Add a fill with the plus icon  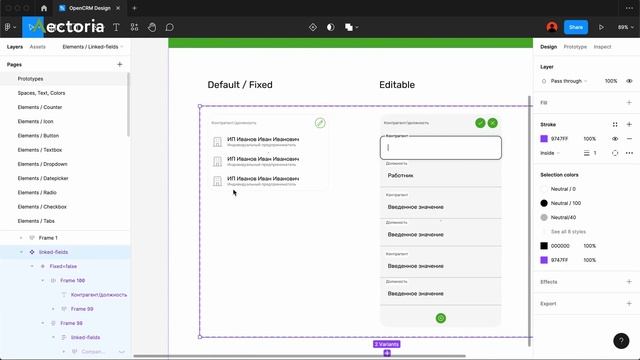[x=629, y=102]
